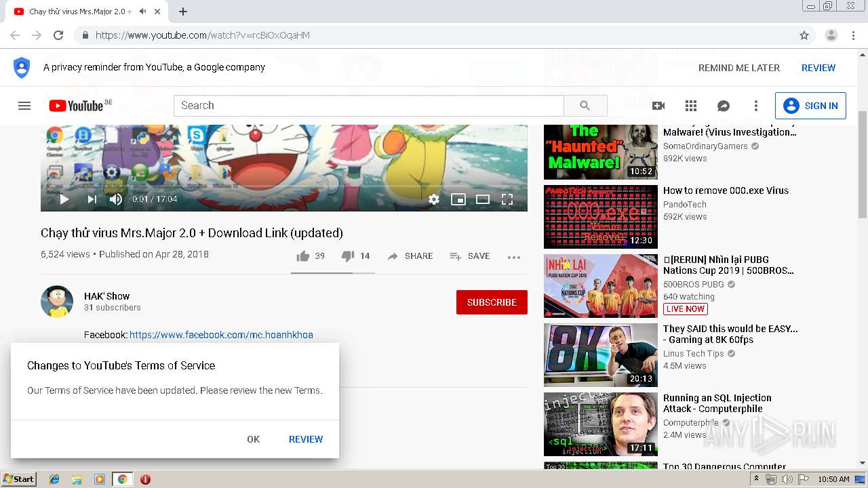
Task: Focus the YouTube search field
Action: pyautogui.click(x=369, y=106)
